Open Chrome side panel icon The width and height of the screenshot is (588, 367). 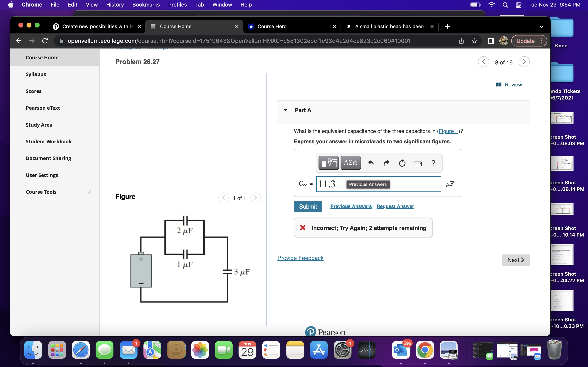point(491,41)
